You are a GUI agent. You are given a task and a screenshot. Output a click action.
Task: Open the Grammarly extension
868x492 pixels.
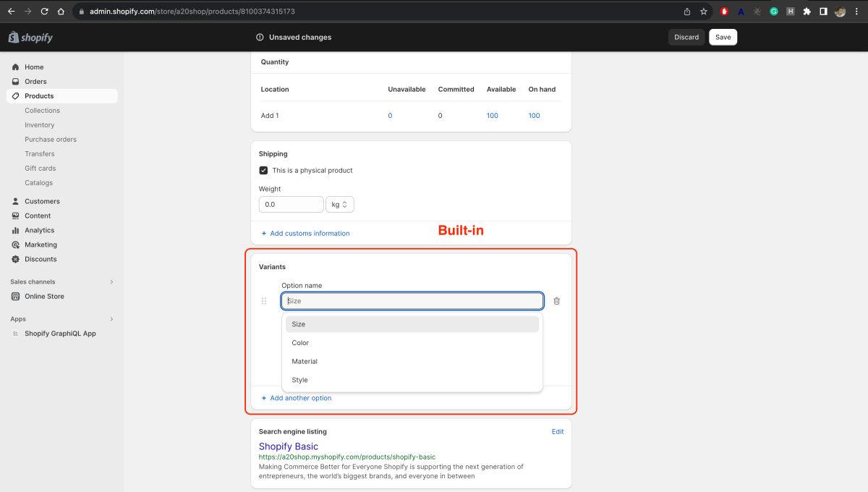[774, 12]
